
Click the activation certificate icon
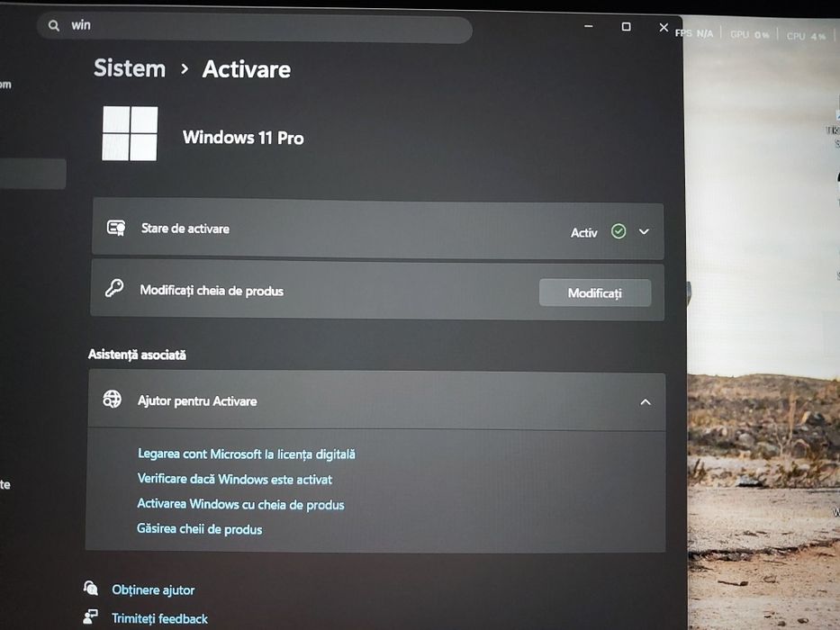pos(116,228)
